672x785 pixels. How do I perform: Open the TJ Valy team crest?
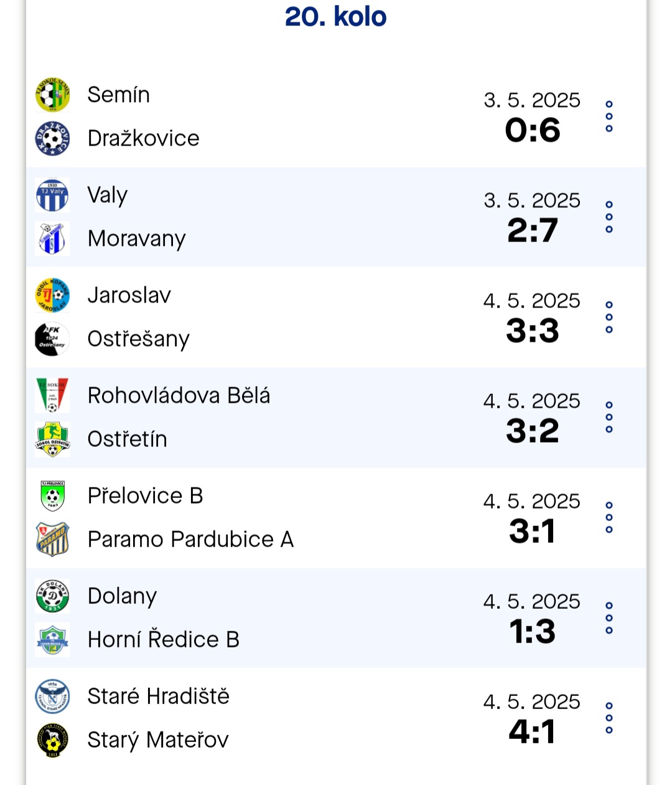pos(52,195)
